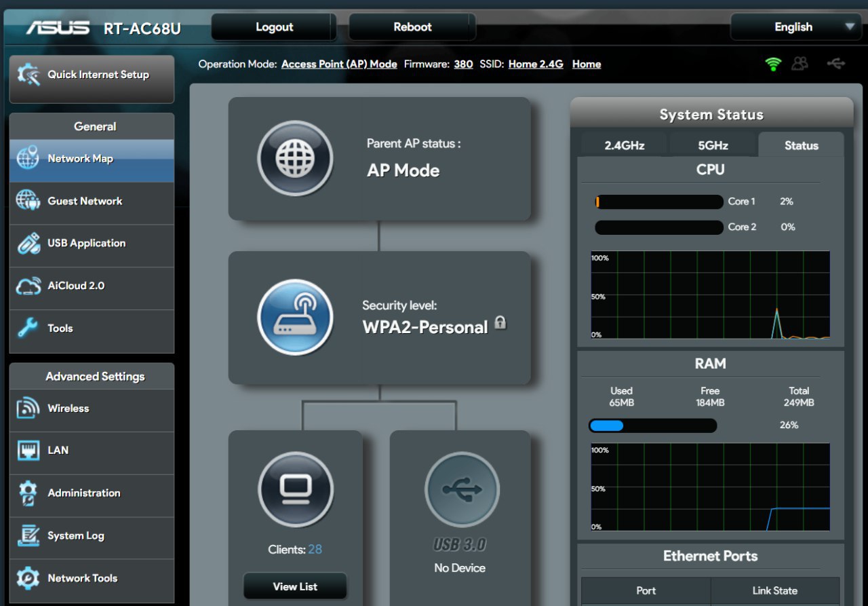This screenshot has width=868, height=606.
Task: Click the Administration gear icon
Action: click(x=28, y=493)
